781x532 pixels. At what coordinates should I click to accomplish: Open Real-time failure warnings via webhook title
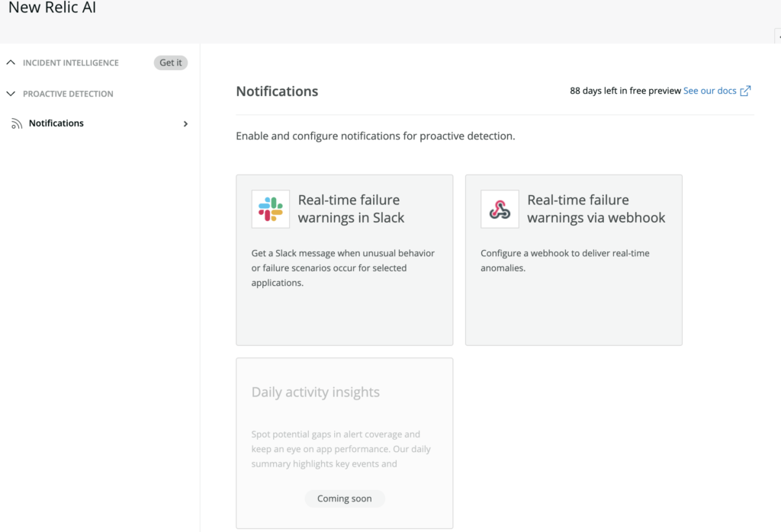[596, 209]
